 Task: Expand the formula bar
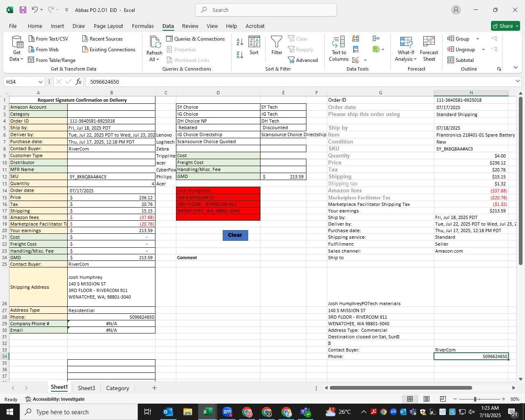pyautogui.click(x=518, y=81)
